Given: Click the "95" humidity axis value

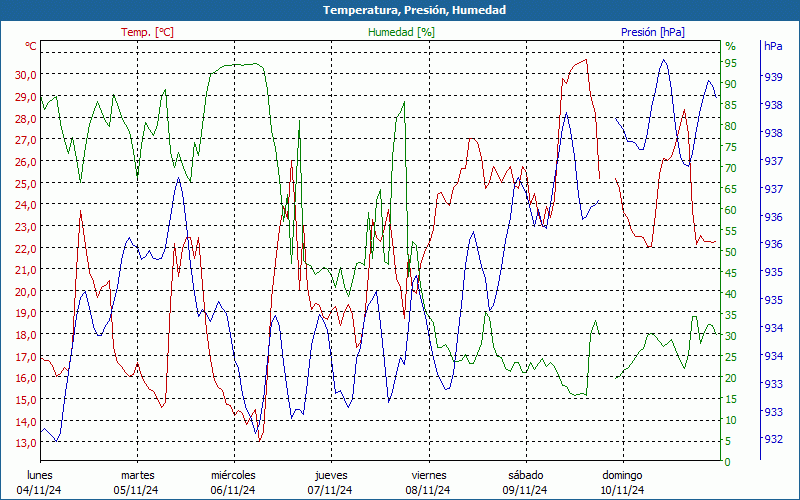Looking at the screenshot, I should [731, 63].
